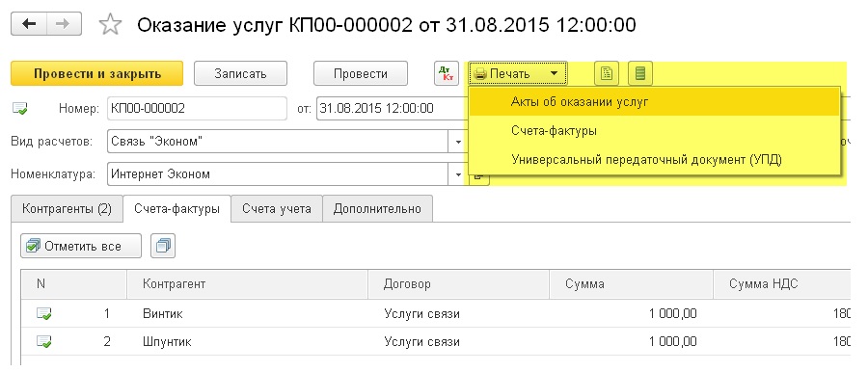
Task: Go forward with the right arrow button
Action: pos(65,24)
